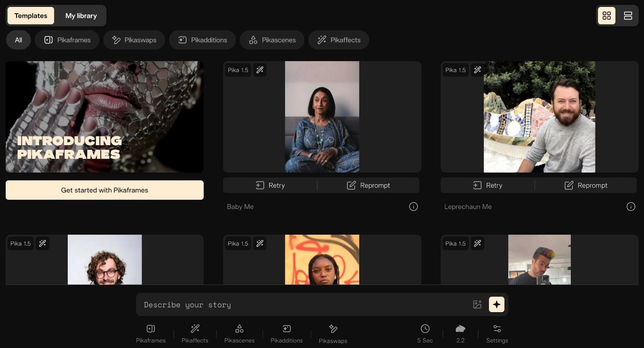The image size is (644, 348).
Task: Open the Introducing Pikaframes banner
Action: click(105, 117)
